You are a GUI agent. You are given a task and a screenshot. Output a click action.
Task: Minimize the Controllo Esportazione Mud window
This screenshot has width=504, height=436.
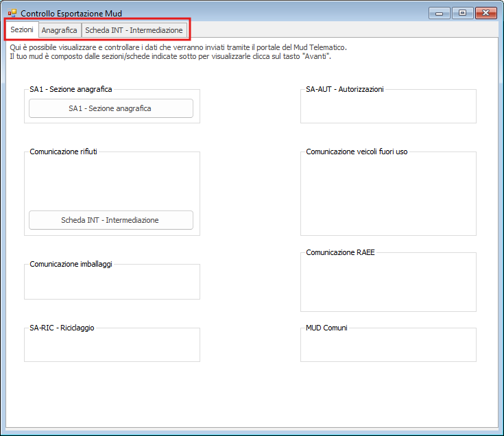coord(439,12)
